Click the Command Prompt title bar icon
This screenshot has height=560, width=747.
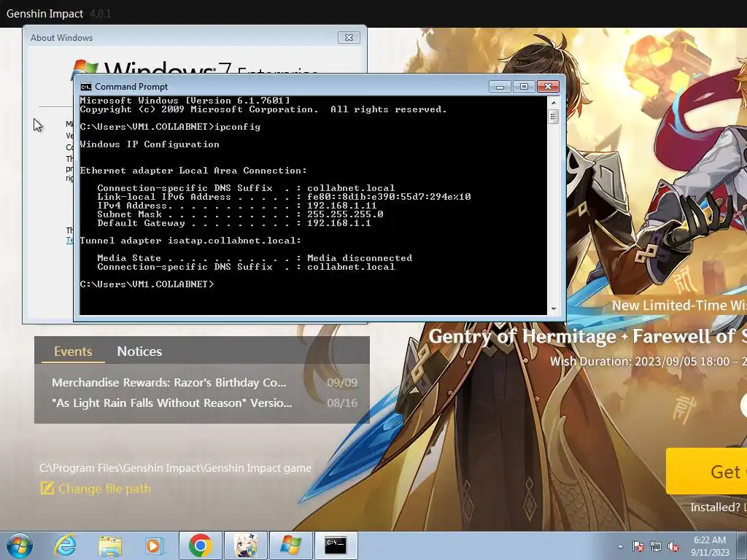tap(86, 87)
